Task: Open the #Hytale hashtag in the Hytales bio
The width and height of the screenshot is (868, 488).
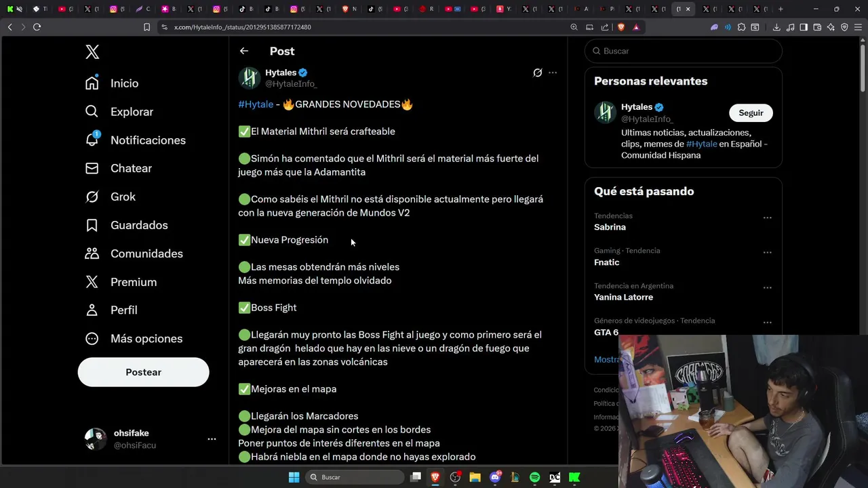Action: [x=701, y=144]
